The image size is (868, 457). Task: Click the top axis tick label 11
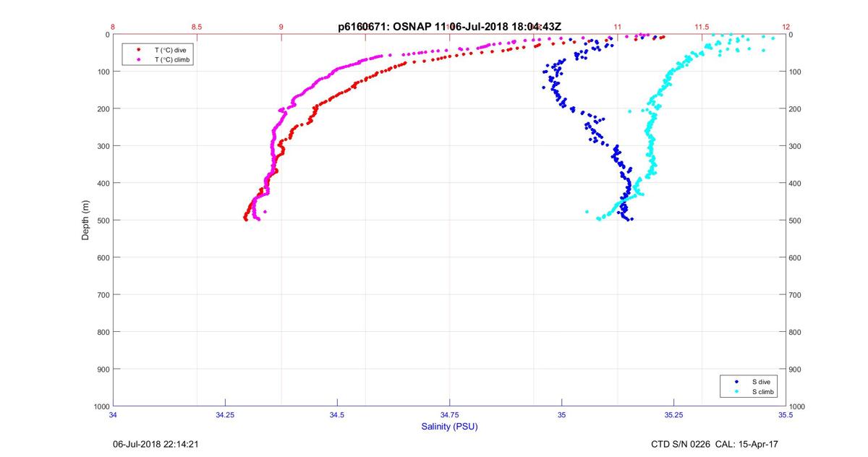click(x=618, y=27)
